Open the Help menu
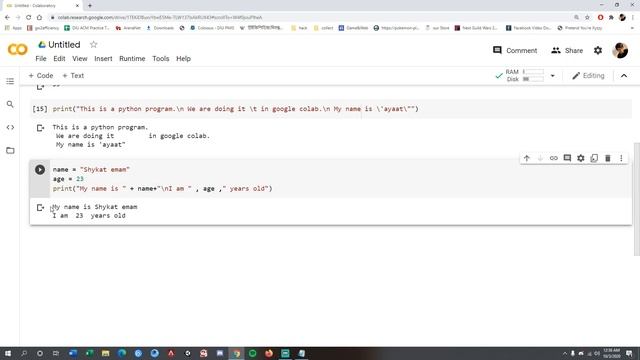This screenshot has height=360, width=640. [x=183, y=58]
